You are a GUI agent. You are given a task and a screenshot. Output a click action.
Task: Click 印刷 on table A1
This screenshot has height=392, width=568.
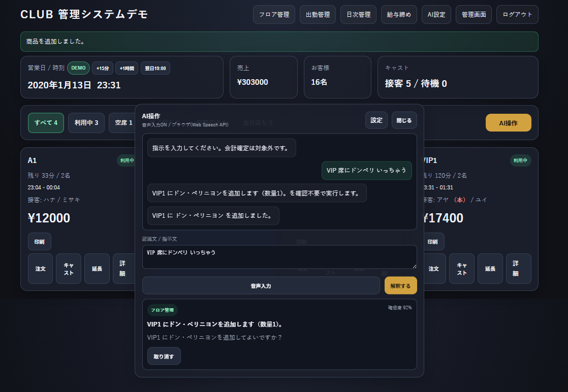pos(40,242)
